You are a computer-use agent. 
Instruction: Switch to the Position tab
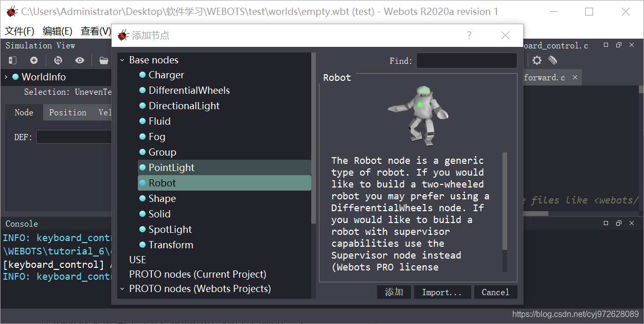pyautogui.click(x=68, y=112)
